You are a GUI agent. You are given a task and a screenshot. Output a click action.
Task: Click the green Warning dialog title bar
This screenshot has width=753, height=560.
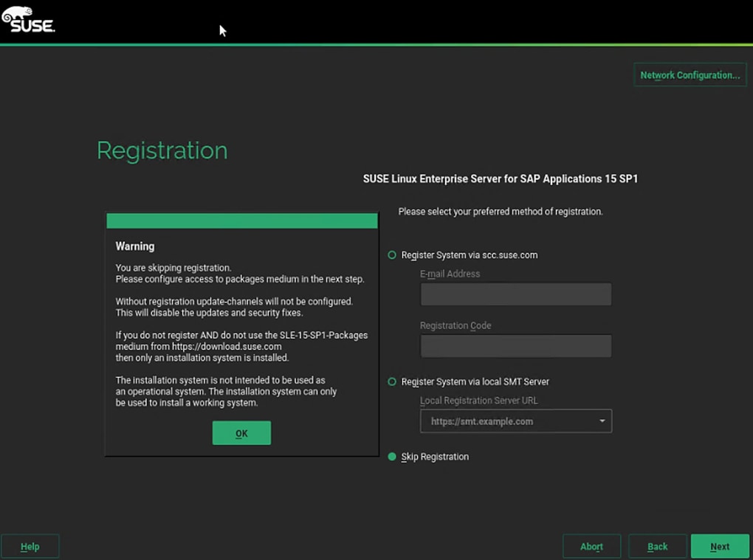coord(242,221)
